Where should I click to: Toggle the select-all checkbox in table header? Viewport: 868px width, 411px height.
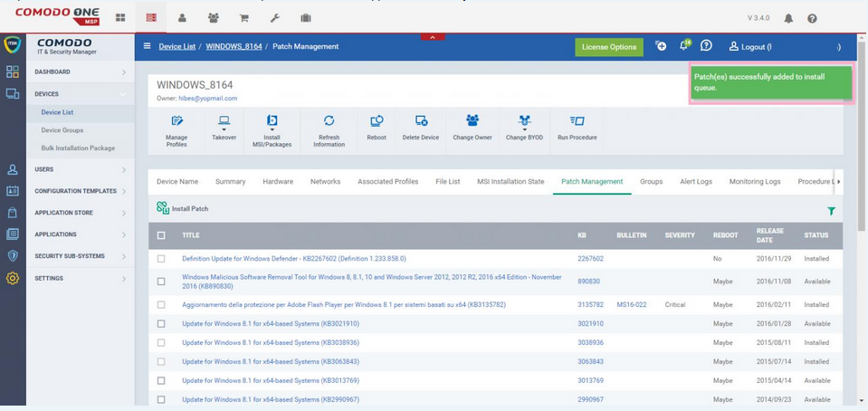(161, 235)
